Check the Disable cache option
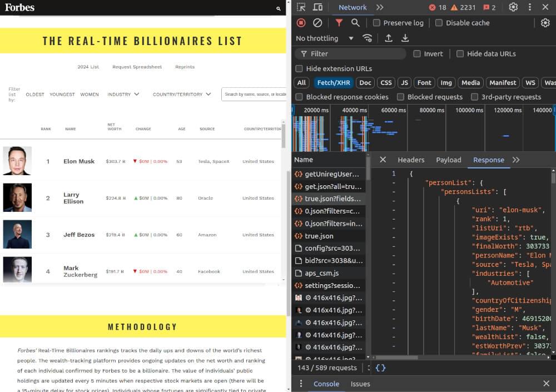The width and height of the screenshot is (556, 392). (x=439, y=23)
